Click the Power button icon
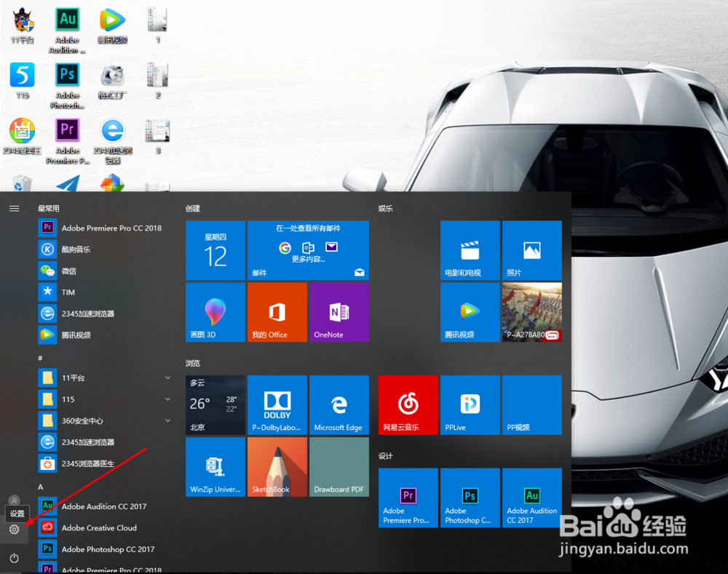The image size is (728, 574). [x=14, y=558]
